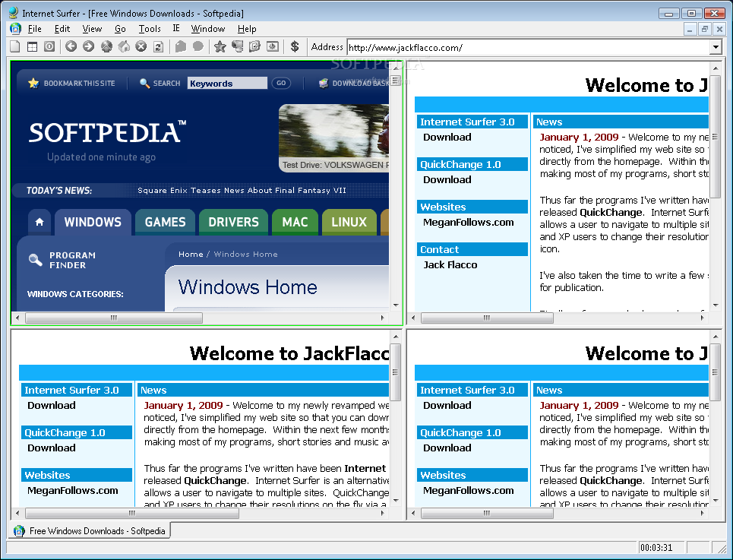Stop loading with the X icon
Image resolution: width=733 pixels, height=560 pixels.
pyautogui.click(x=141, y=46)
